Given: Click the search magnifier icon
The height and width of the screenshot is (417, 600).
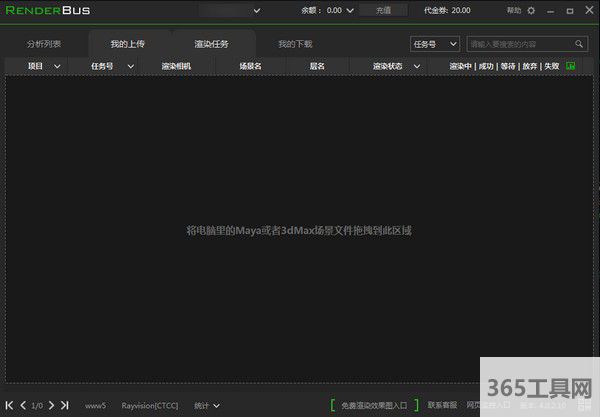Looking at the screenshot, I should [579, 44].
